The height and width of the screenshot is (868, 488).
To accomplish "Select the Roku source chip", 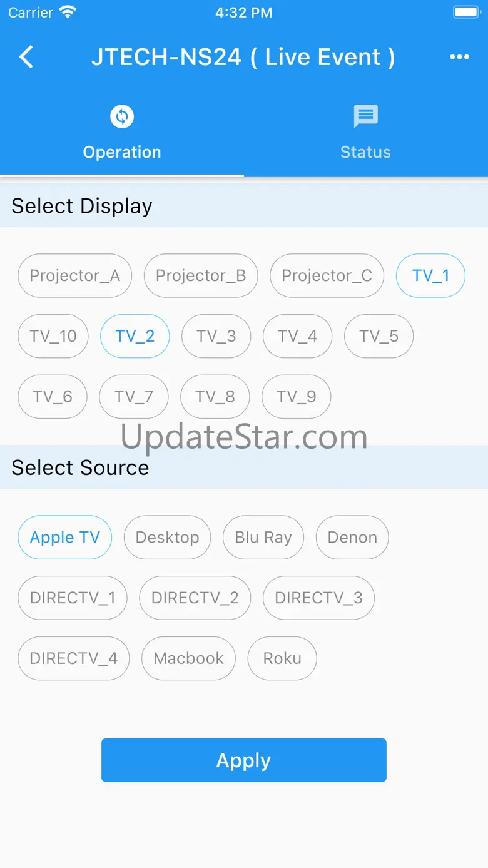I will 282,658.
